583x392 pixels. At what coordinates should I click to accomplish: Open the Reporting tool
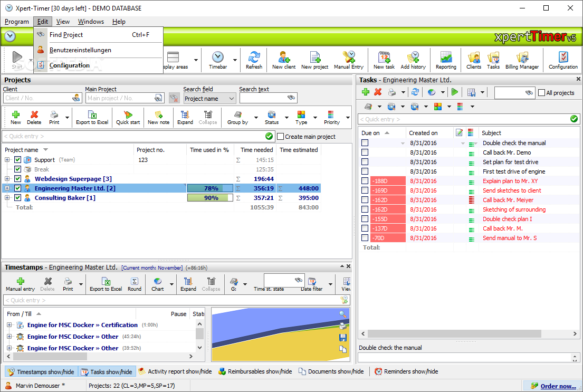click(446, 60)
